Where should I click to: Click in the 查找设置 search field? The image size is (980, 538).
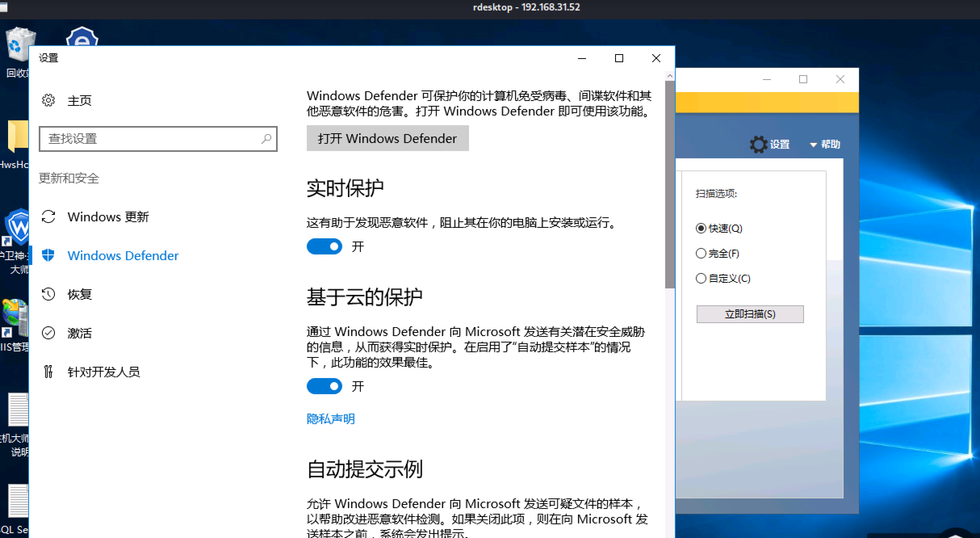149,139
